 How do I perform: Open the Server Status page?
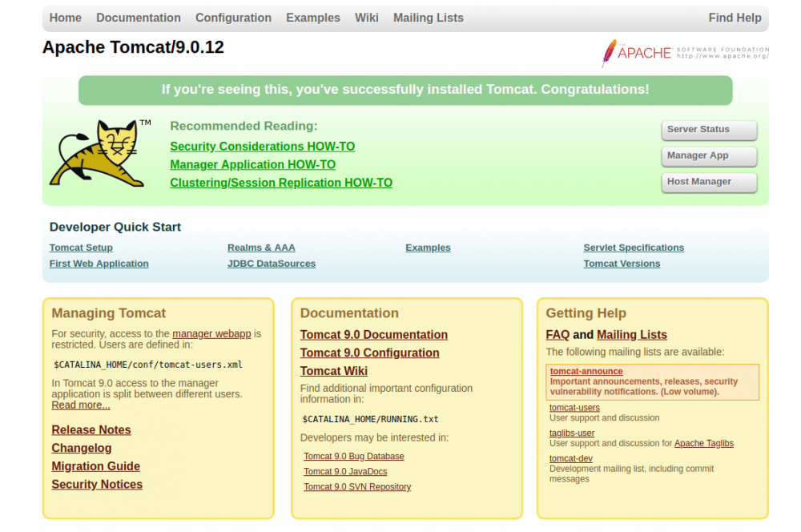708,130
